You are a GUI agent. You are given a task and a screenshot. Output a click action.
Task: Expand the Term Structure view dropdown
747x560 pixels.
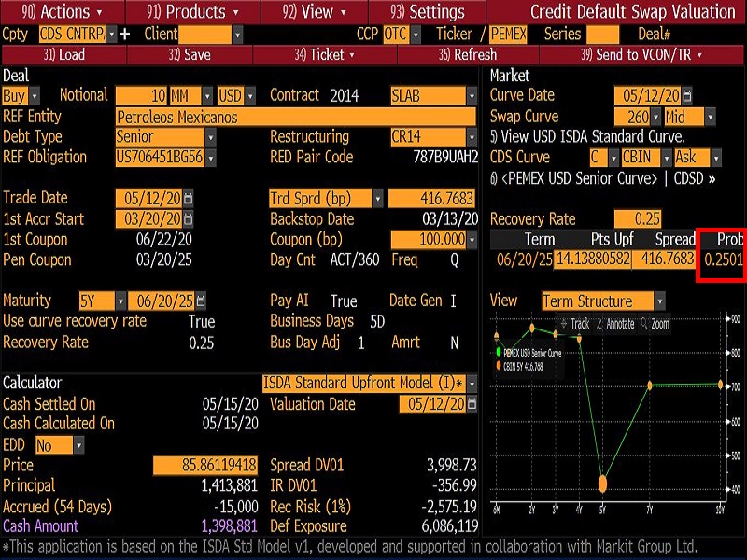coord(660,301)
